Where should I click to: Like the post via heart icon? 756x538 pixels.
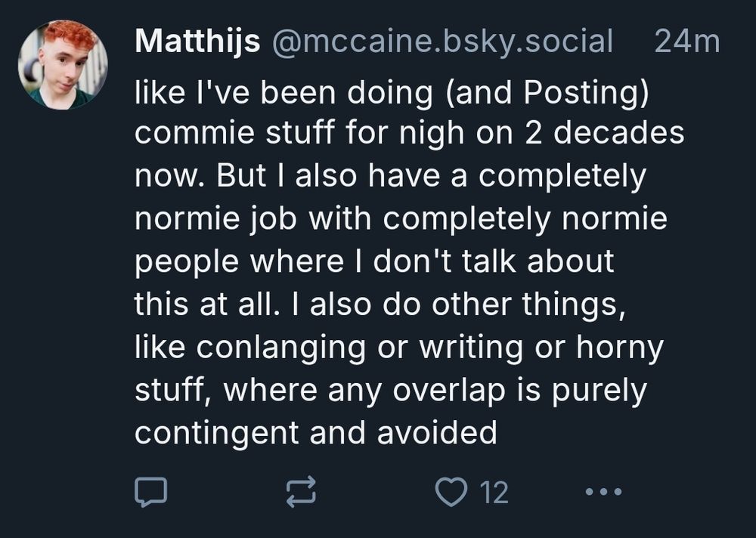[452, 493]
